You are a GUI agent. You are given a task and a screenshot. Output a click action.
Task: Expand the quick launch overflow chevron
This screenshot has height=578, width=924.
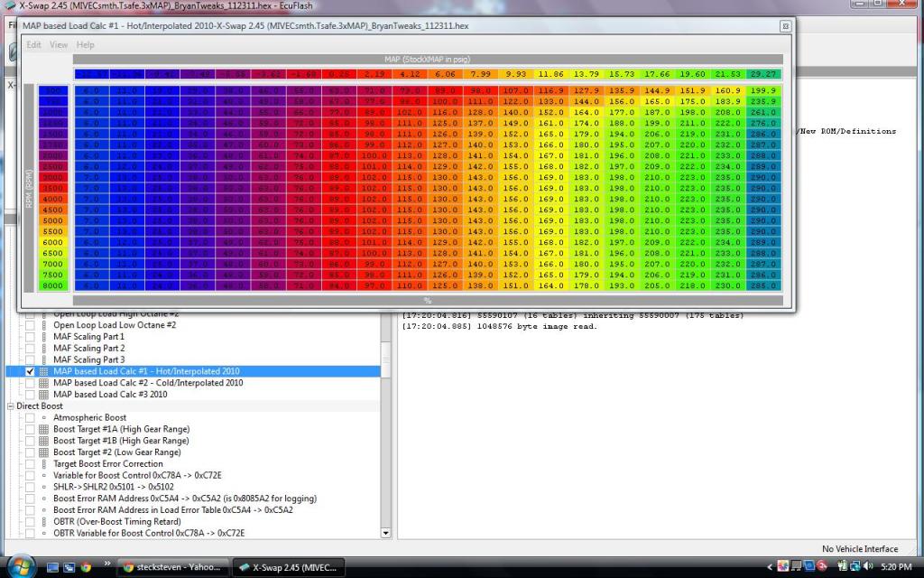click(107, 563)
